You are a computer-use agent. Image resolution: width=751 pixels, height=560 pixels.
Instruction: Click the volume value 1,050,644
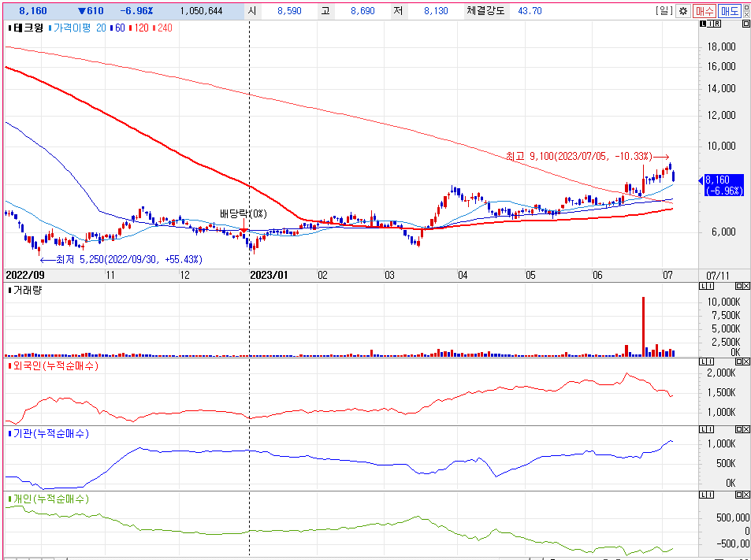pos(201,10)
